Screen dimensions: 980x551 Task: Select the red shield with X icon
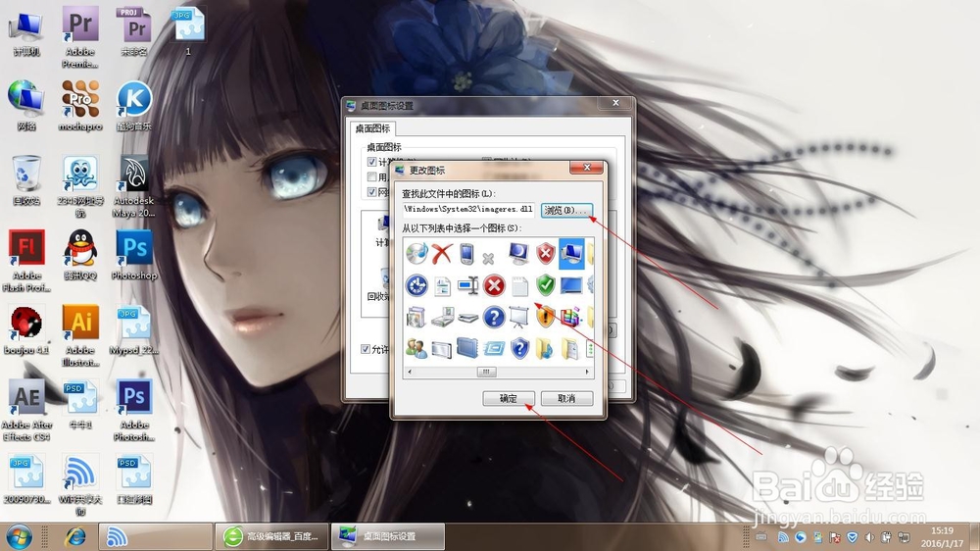click(x=546, y=254)
